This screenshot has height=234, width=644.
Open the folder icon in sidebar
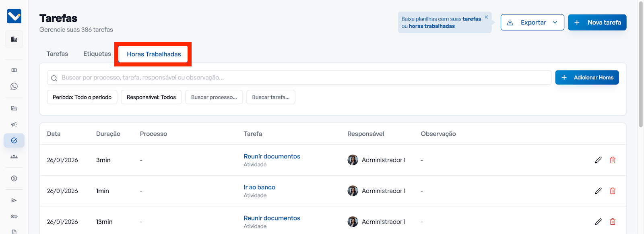coord(14,108)
